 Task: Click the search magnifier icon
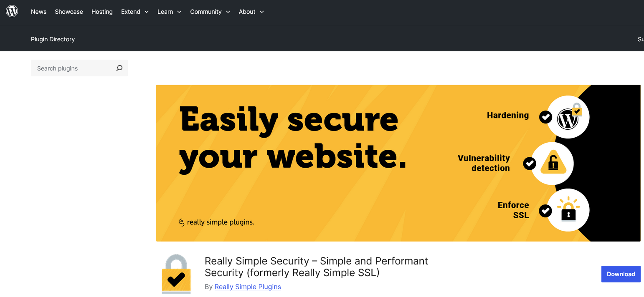(x=119, y=68)
